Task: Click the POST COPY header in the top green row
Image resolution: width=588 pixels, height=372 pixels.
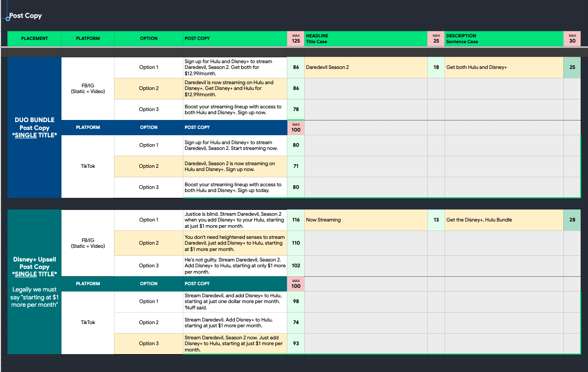Action: (235, 38)
